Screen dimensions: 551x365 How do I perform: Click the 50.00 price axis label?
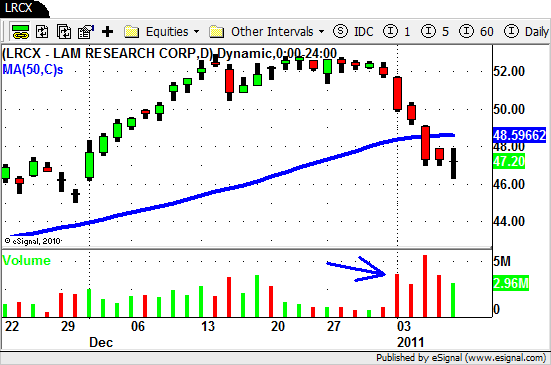tap(509, 109)
